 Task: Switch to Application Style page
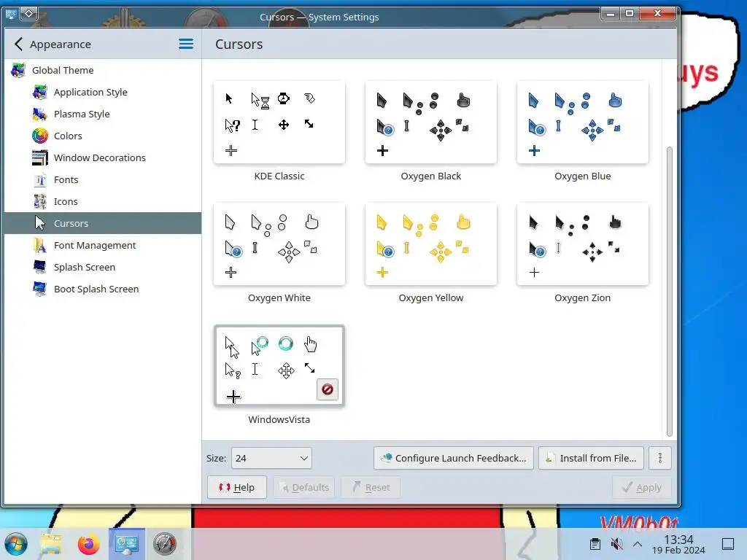pyautogui.click(x=103, y=92)
